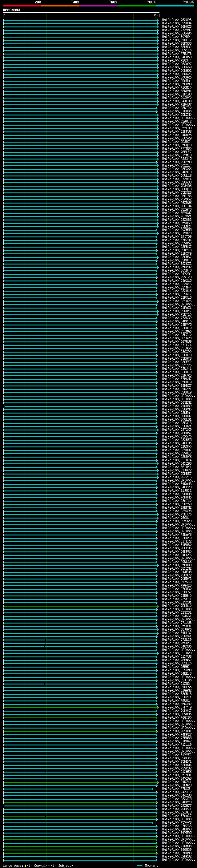
Task: Select hit label UniRef100_B7FYT9
Action: click(x=177, y=708)
